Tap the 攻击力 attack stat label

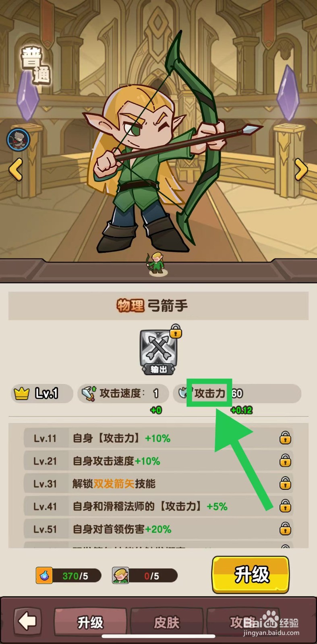coord(209,393)
